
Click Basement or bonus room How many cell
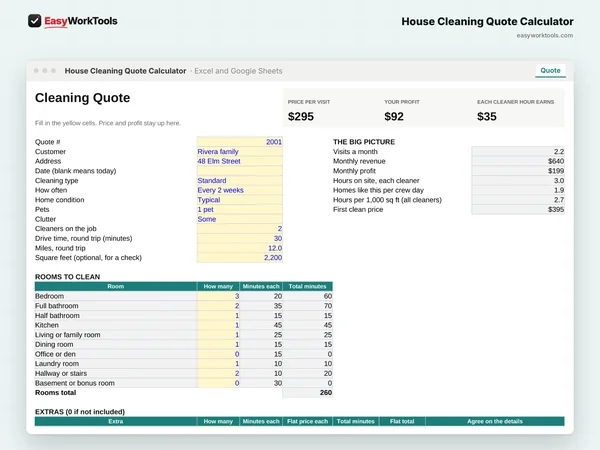218,383
